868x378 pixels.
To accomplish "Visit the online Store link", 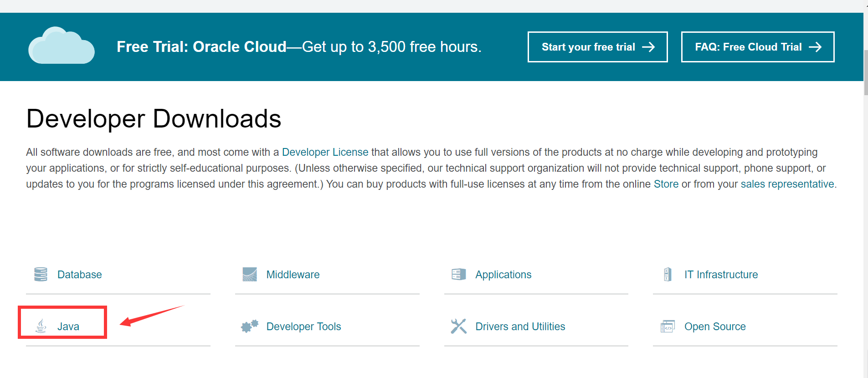I will click(666, 184).
